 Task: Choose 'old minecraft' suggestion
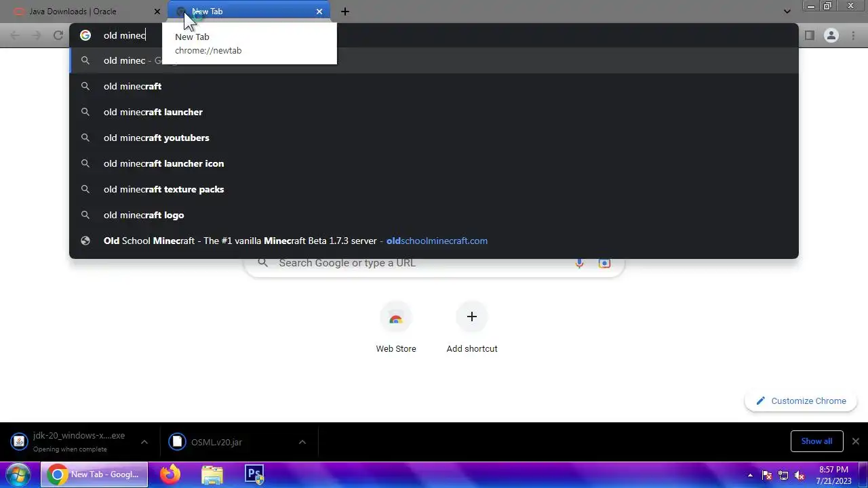[434, 86]
